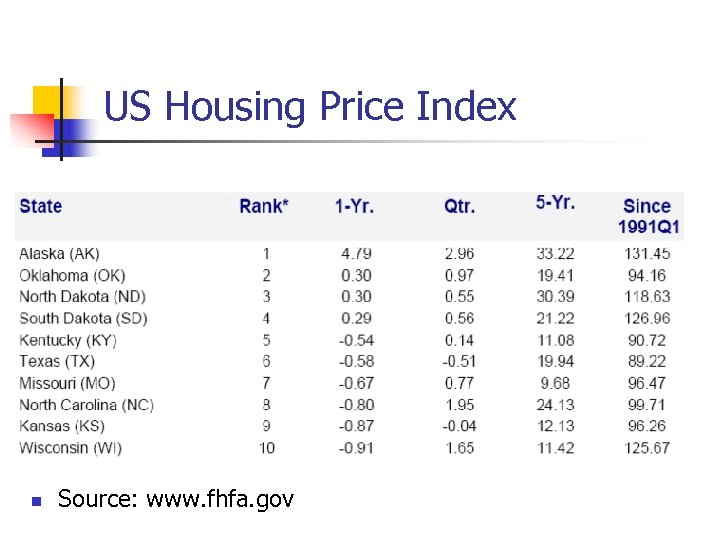Click the Qtr. column header
720x540 pixels.
pos(460,206)
